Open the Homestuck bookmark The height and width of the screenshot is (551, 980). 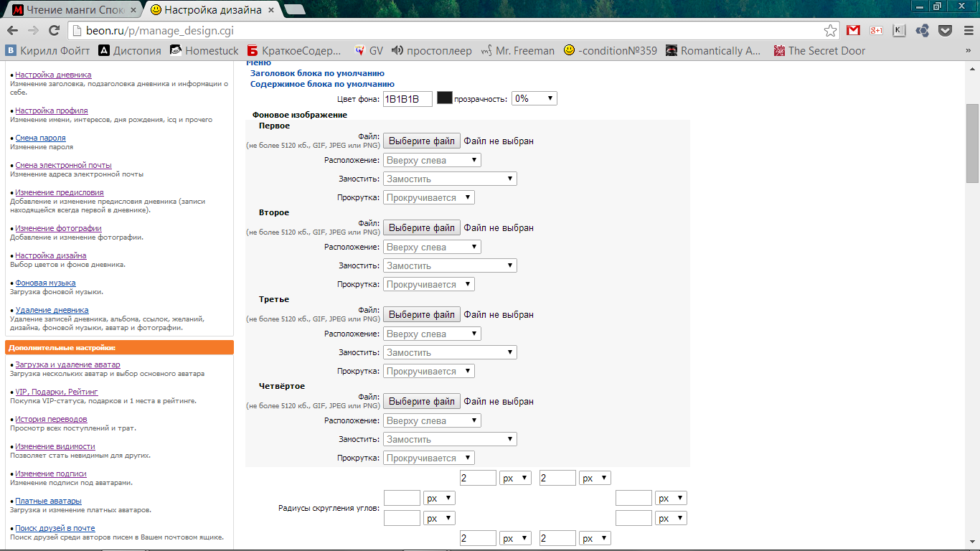click(x=204, y=51)
